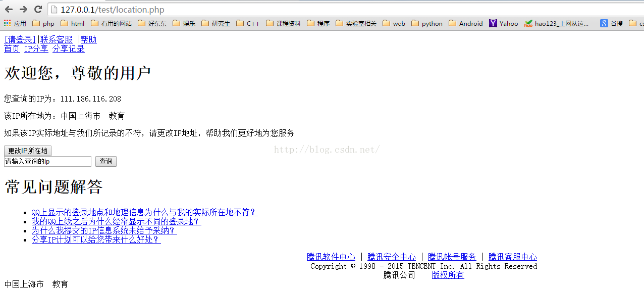The width and height of the screenshot is (644, 288).
Task: Click the browser back arrow
Action: (9, 10)
